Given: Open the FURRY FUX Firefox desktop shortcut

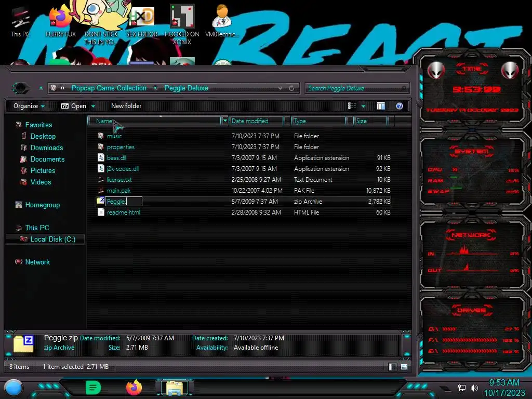Looking at the screenshot, I should 60,21.
